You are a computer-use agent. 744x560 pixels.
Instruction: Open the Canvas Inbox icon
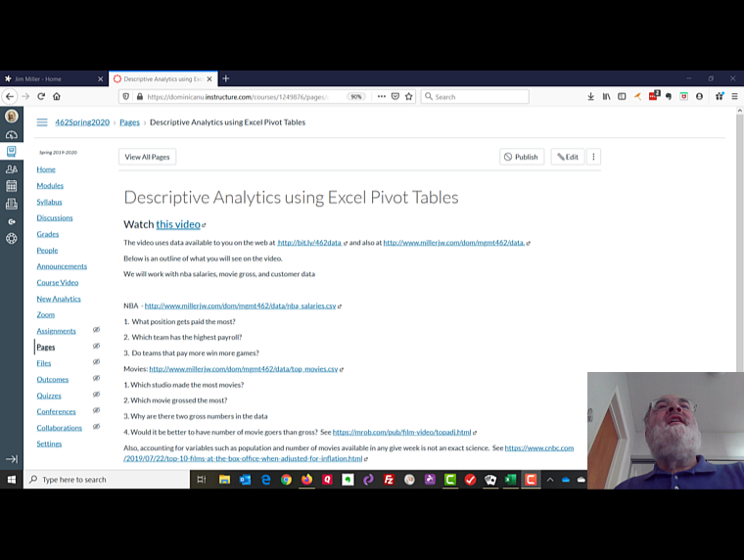coord(12,204)
